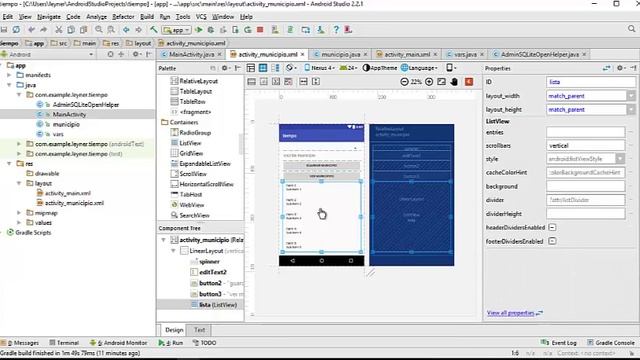Click the zoom in plus icon in designer
640x360 pixels.
tap(429, 82)
